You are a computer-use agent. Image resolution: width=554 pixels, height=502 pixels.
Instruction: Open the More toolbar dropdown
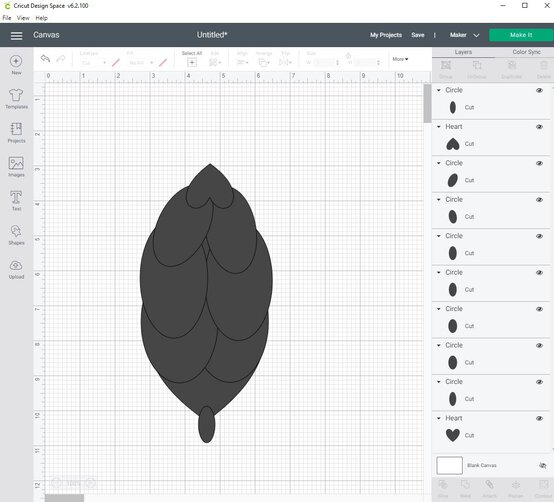click(x=400, y=59)
